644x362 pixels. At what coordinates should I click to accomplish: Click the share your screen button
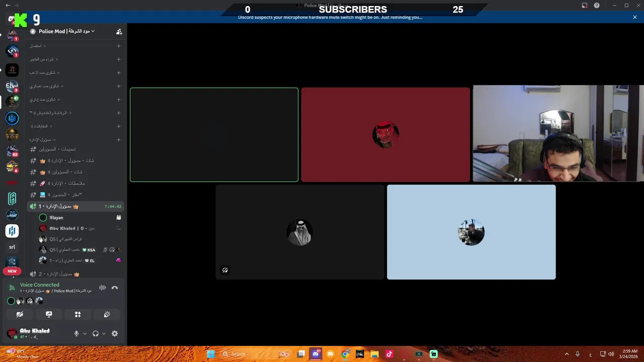(49, 314)
